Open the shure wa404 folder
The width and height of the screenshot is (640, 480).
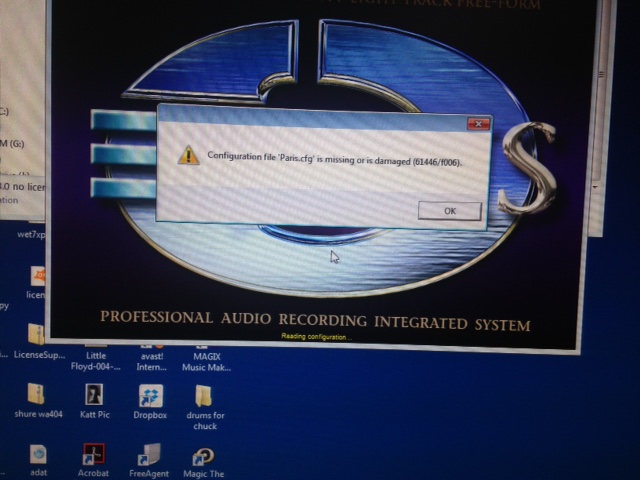[x=36, y=394]
